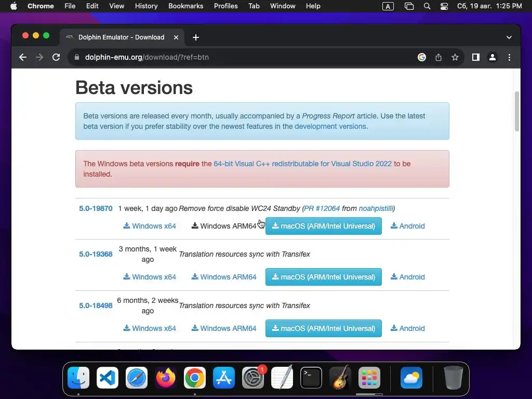
Task: Open the View menu
Action: point(117,6)
